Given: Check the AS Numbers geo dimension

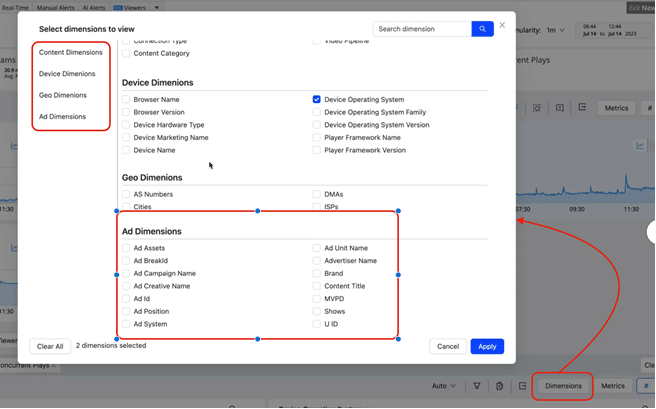Looking at the screenshot, I should tap(126, 194).
